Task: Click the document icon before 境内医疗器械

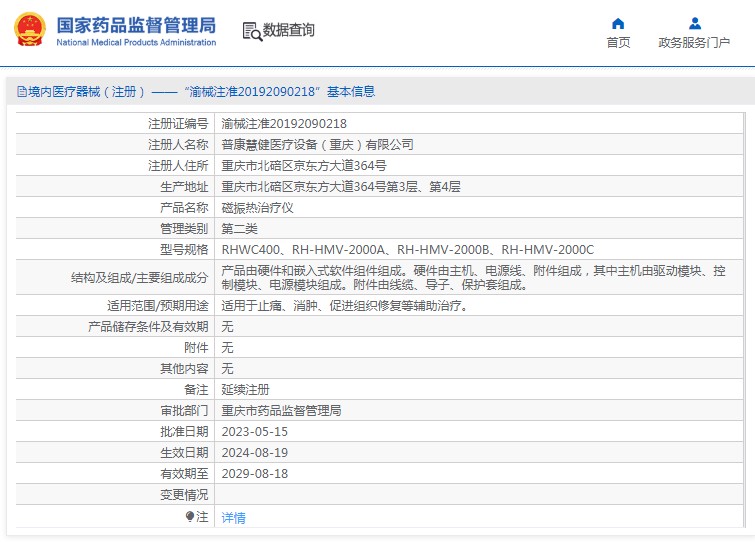Action: (x=22, y=91)
